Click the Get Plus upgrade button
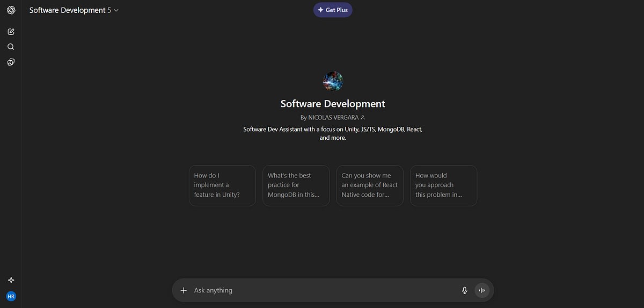Screen dimensions: 644x308 click(x=333, y=10)
